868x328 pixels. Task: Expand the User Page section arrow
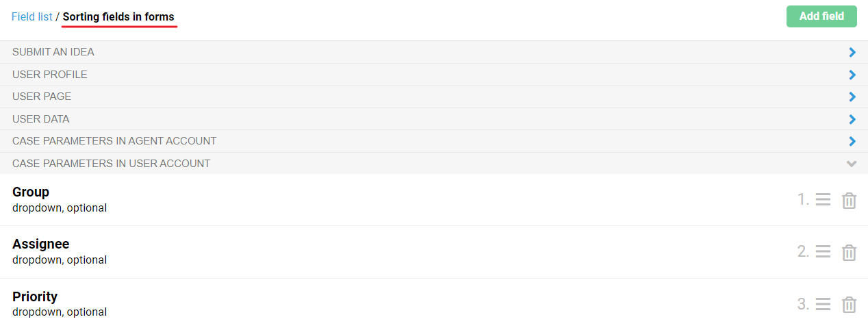(852, 97)
